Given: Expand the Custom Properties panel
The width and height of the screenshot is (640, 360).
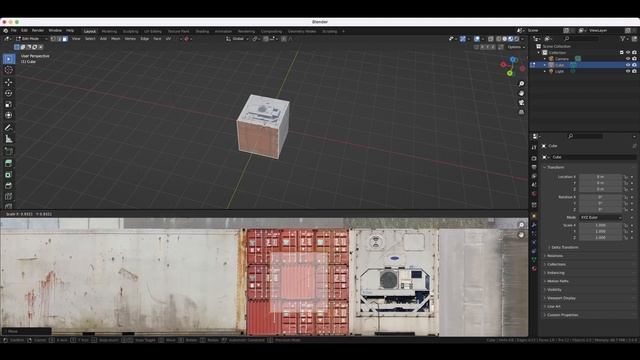Looking at the screenshot, I should (562, 315).
